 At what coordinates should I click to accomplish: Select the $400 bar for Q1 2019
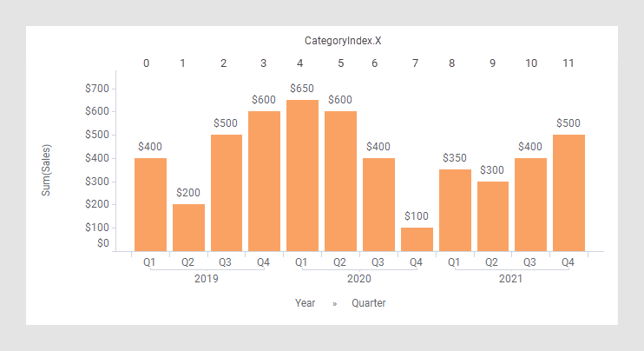click(x=150, y=205)
